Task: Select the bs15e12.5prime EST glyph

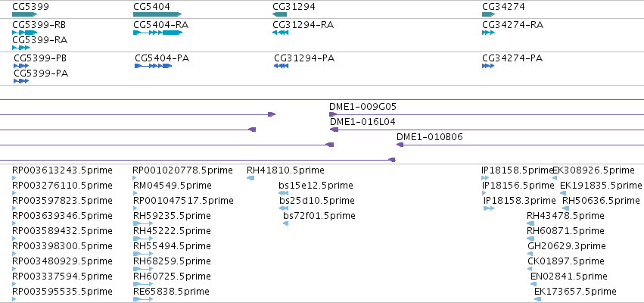Action: point(283,193)
